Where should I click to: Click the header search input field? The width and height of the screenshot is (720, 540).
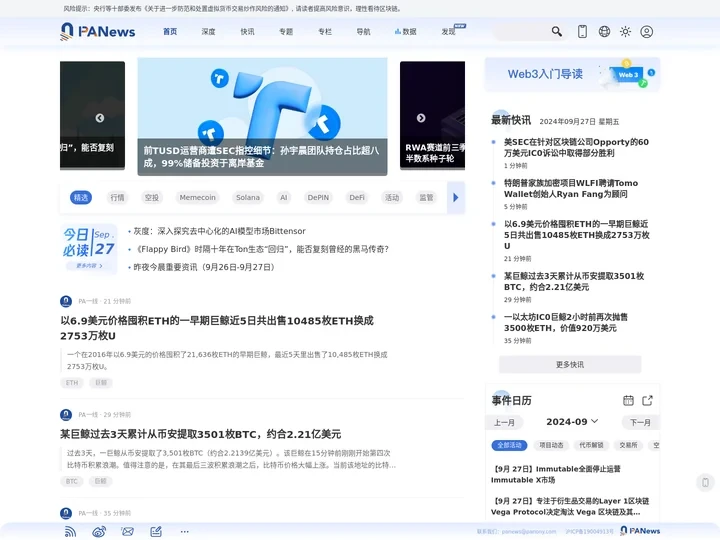522,31
